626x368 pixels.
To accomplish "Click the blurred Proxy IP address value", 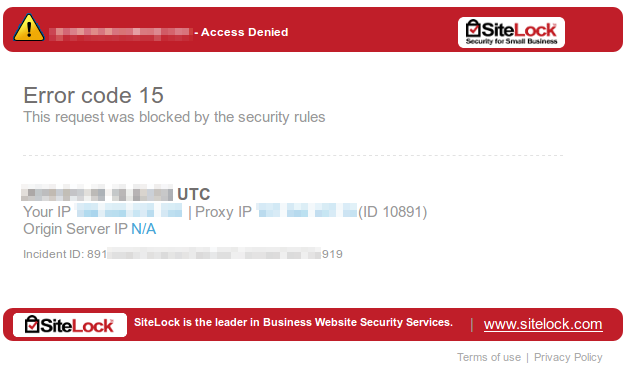I will click(x=306, y=210).
